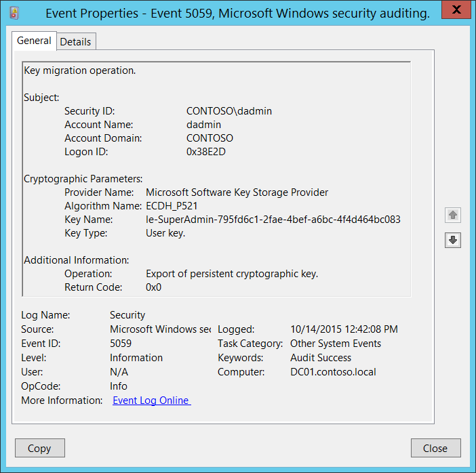Click the ECDH_P521 algorithm name text

tap(172, 206)
